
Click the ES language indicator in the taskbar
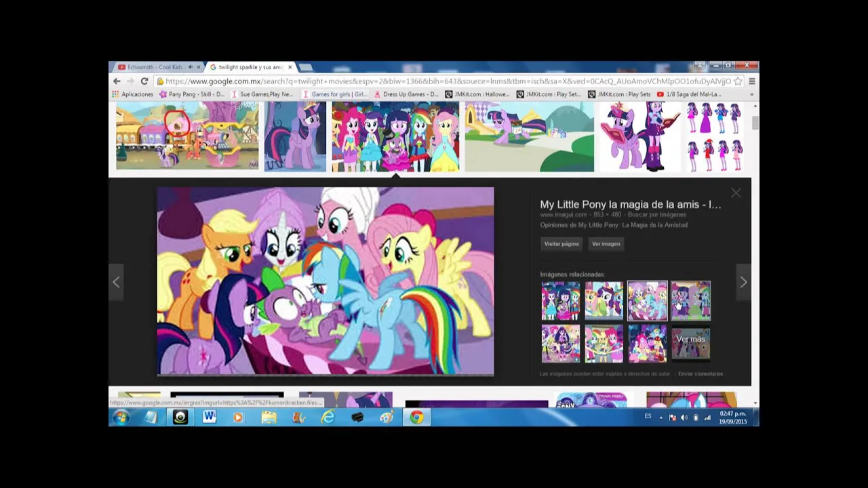(648, 416)
